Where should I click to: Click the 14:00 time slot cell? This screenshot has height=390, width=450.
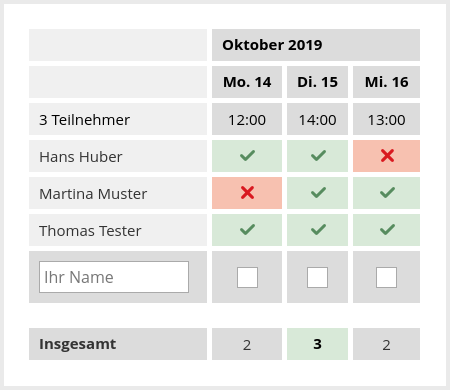click(x=317, y=119)
